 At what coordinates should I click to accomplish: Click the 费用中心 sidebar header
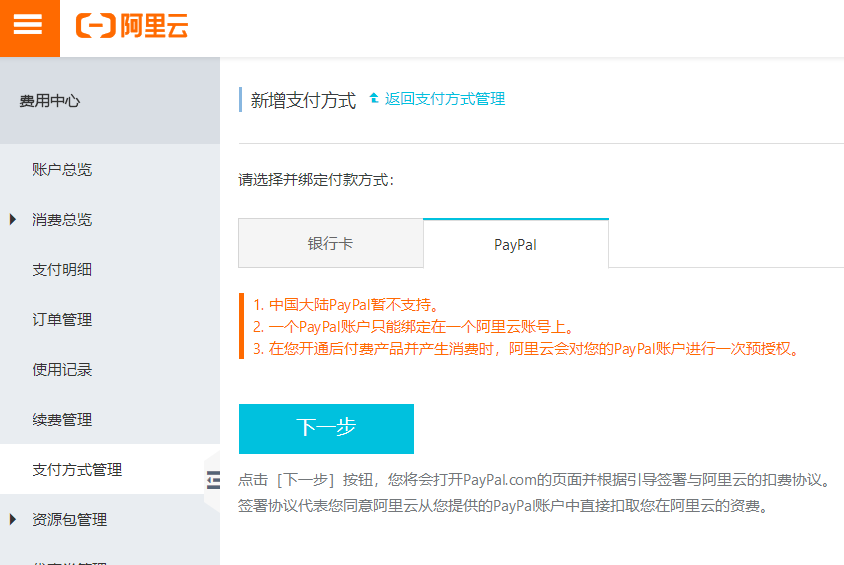click(50, 101)
